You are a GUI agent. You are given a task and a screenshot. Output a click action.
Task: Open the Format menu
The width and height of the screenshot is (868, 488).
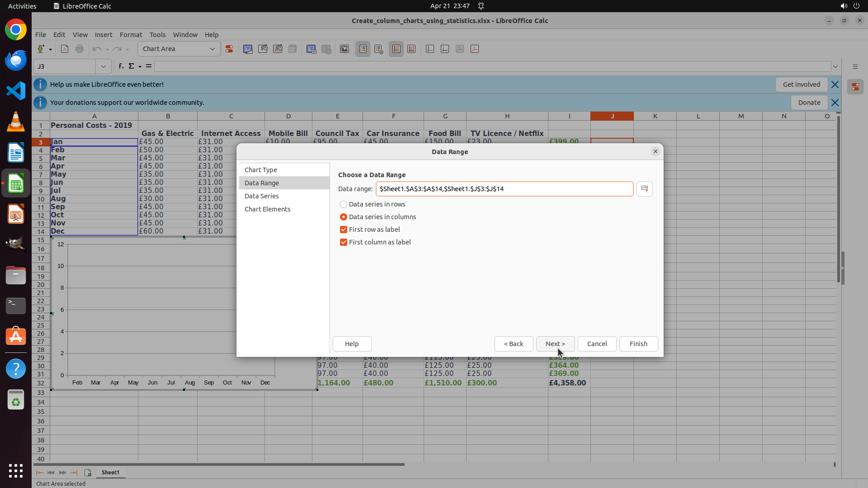click(x=131, y=35)
